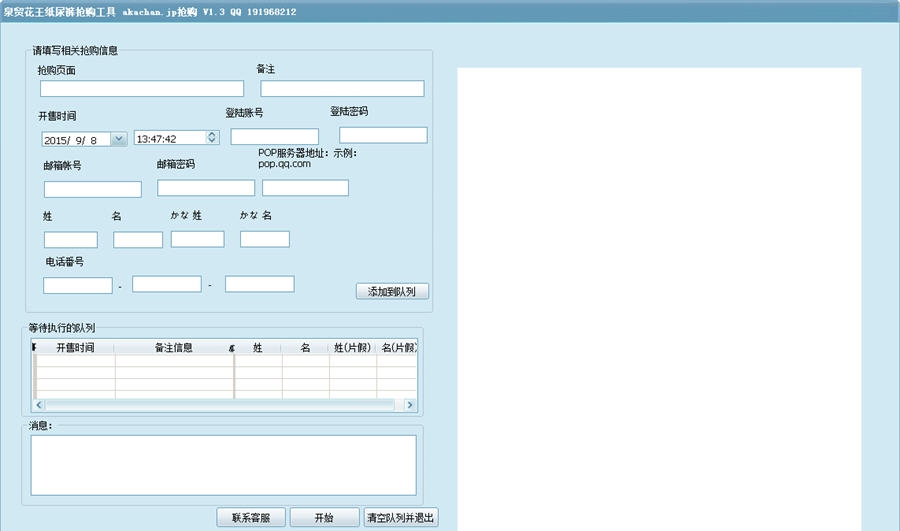Image resolution: width=900 pixels, height=531 pixels.
Task: Click the middle 电话番号 input box
Action: pos(166,284)
